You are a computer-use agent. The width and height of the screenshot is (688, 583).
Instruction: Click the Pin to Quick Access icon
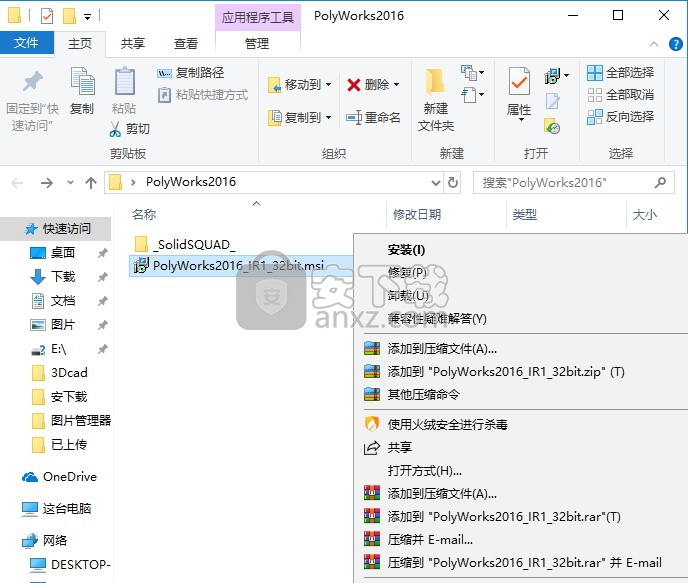pyautogui.click(x=32, y=82)
